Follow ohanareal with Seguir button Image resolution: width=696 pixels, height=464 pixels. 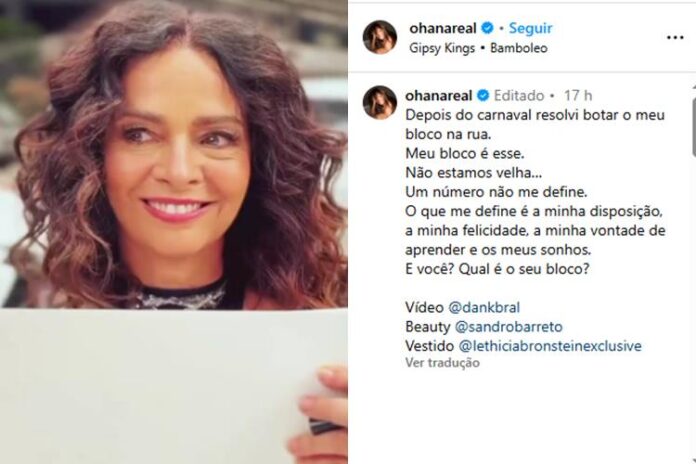(x=530, y=28)
